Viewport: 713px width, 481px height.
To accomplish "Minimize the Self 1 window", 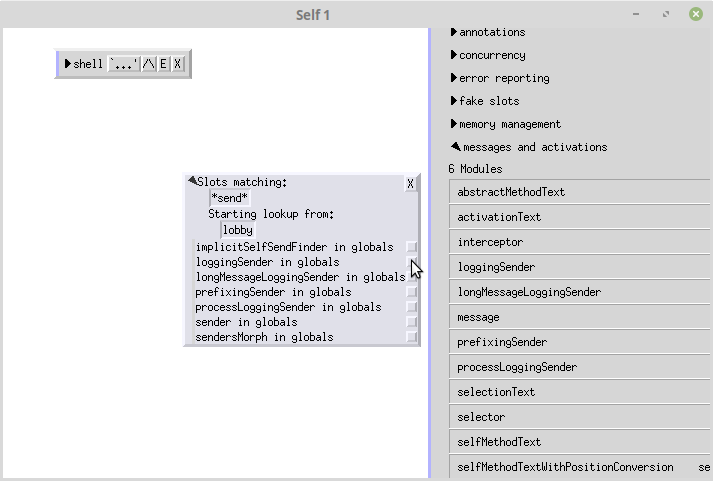I will (x=636, y=14).
